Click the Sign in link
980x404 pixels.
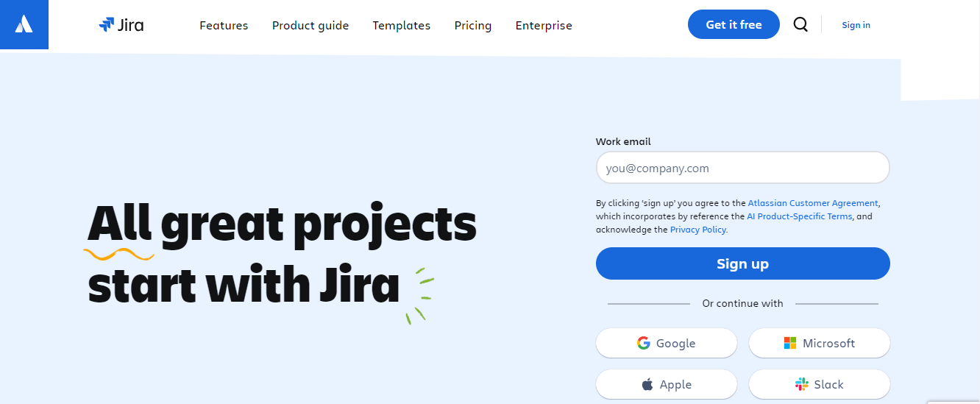click(856, 25)
